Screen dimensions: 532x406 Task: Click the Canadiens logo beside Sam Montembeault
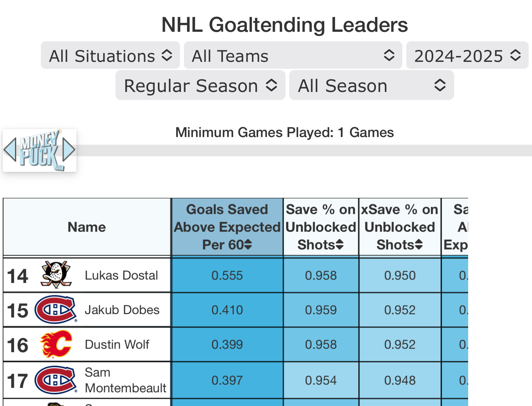pos(56,380)
